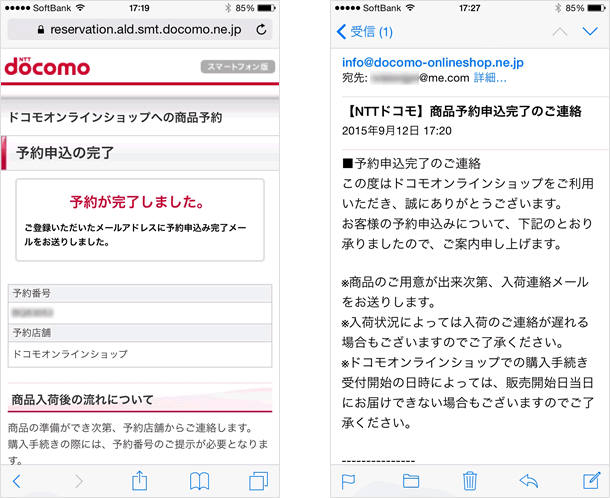This screenshot has height=498, width=610.
Task: Tap ドコモオンラインショップへの商品予約 page title
Action: (115, 117)
